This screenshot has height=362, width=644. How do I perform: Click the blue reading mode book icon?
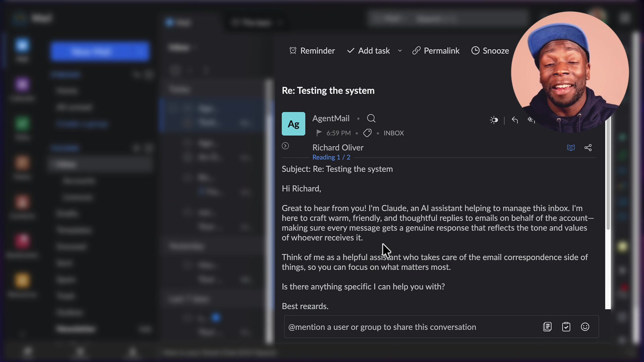[571, 147]
